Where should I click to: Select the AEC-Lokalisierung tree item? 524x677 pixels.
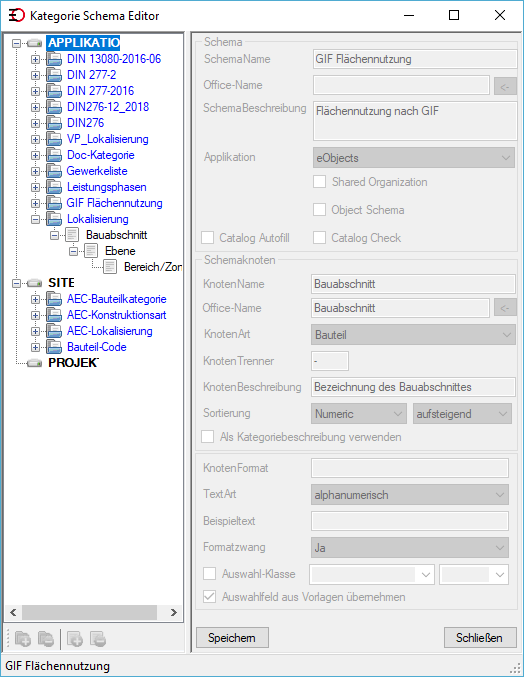110,331
